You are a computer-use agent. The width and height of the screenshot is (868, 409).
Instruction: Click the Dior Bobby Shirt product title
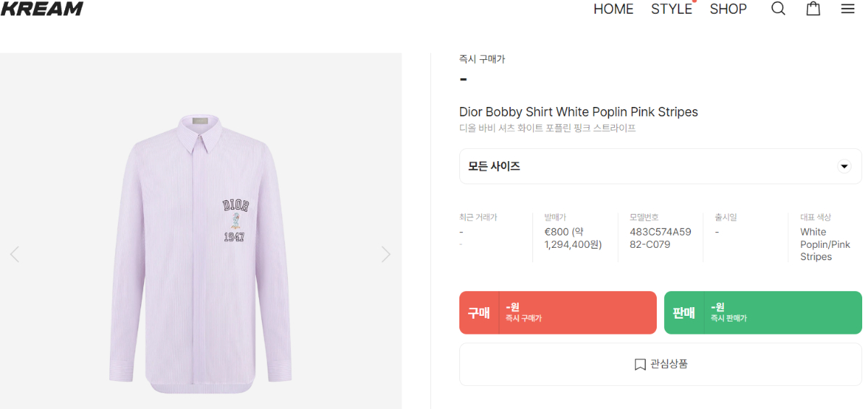578,112
